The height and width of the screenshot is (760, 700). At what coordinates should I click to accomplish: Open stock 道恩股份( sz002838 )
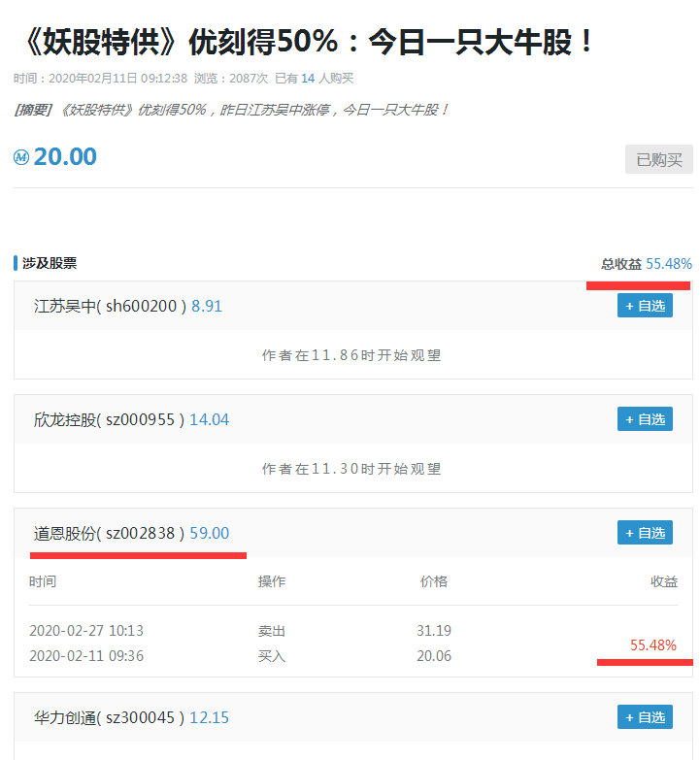[109, 533]
